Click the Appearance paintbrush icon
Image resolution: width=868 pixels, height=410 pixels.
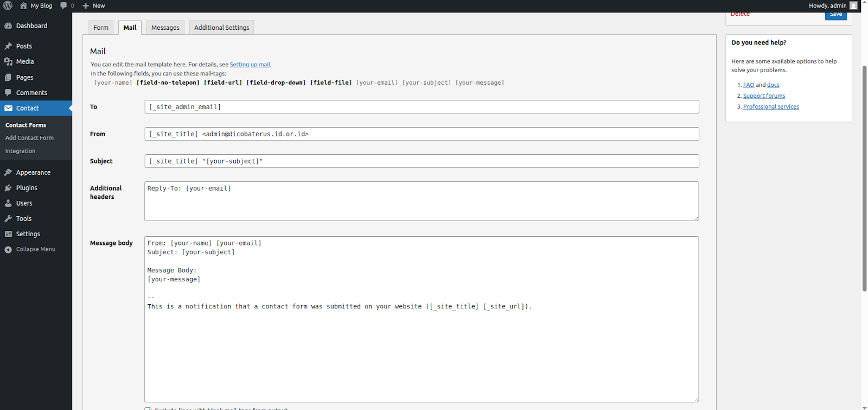click(8, 173)
